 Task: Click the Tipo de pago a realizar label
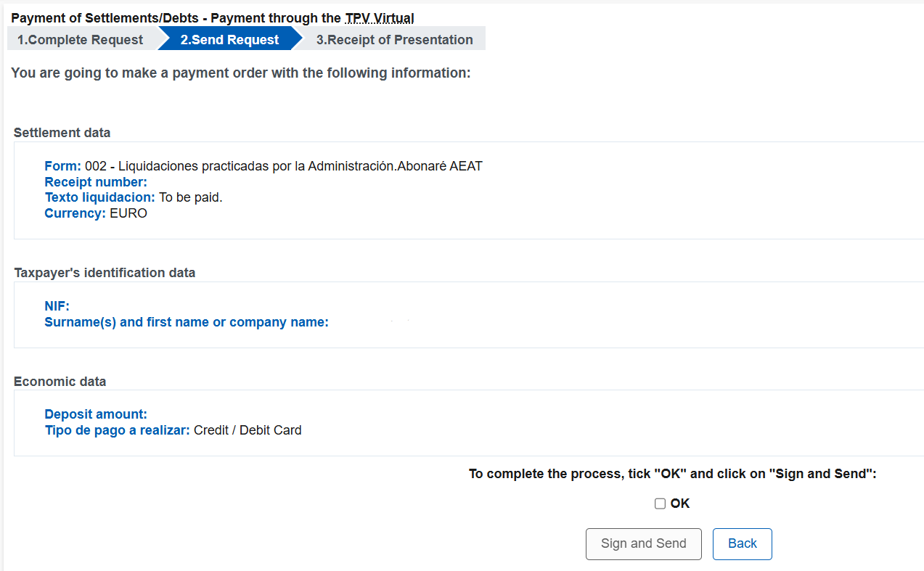115,430
